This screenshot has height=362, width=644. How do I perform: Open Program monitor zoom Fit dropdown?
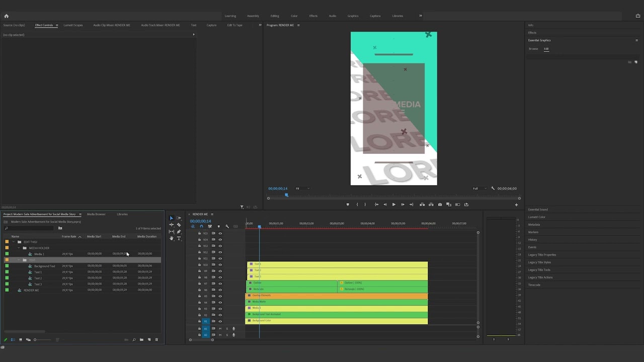302,189
